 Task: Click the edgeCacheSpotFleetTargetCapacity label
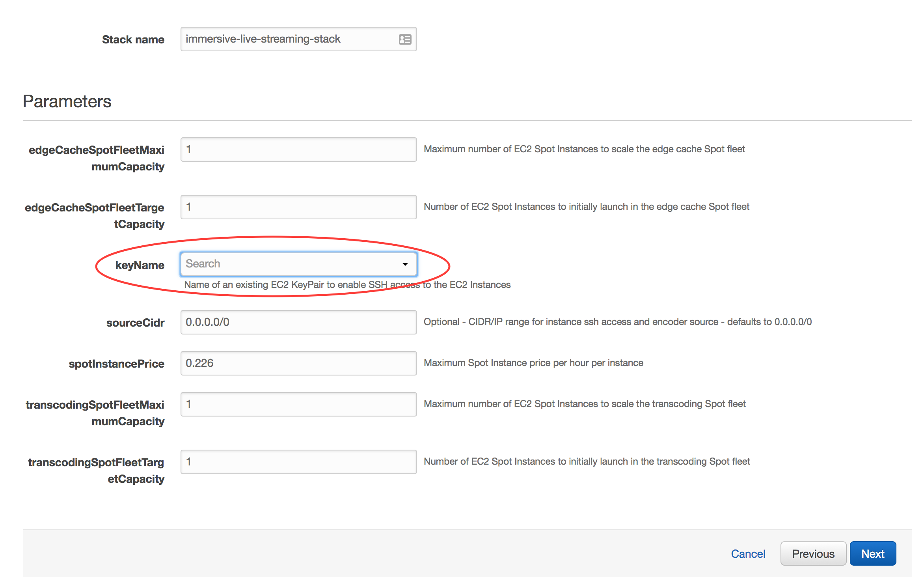coord(95,216)
